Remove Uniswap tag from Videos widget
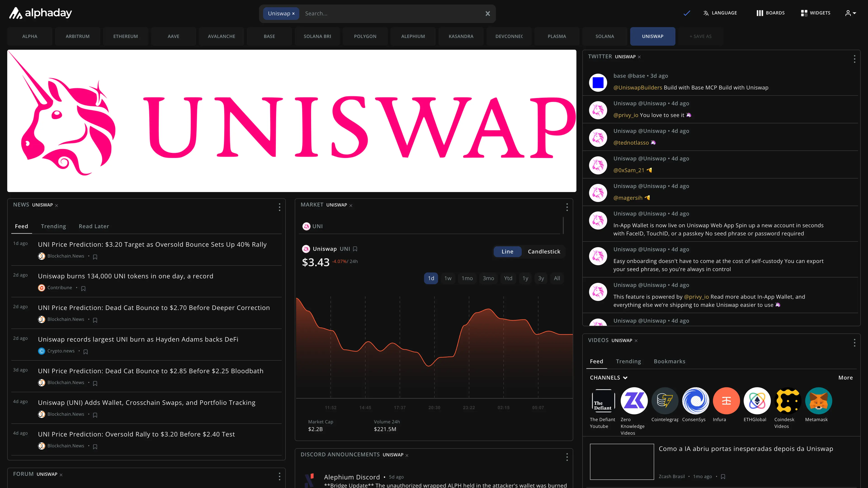The width and height of the screenshot is (868, 488). click(636, 341)
